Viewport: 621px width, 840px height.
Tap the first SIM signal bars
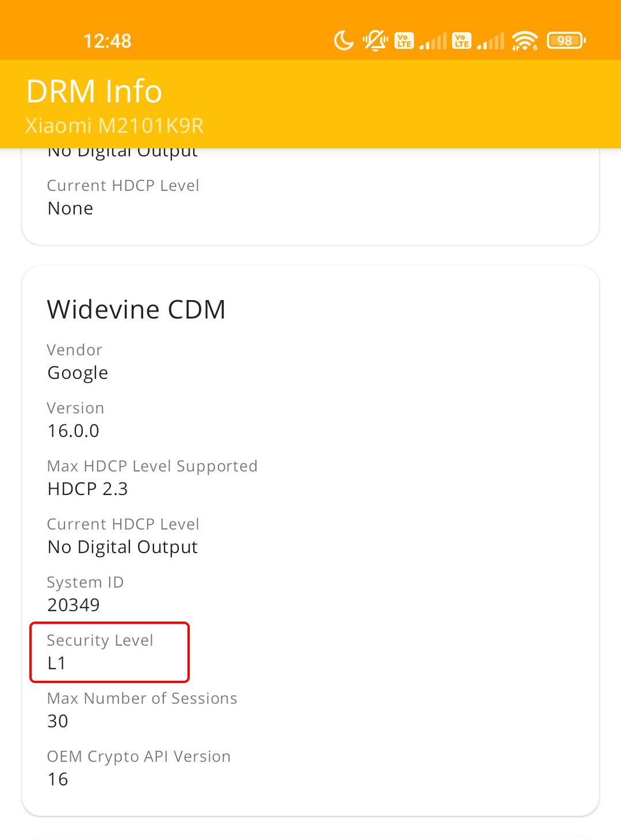click(x=433, y=41)
